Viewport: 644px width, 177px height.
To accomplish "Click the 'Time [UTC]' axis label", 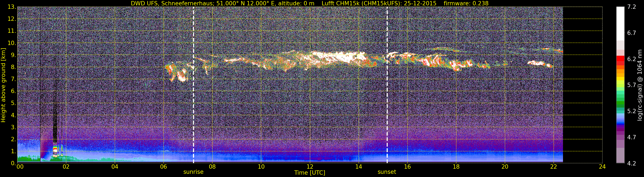I will tap(310, 173).
